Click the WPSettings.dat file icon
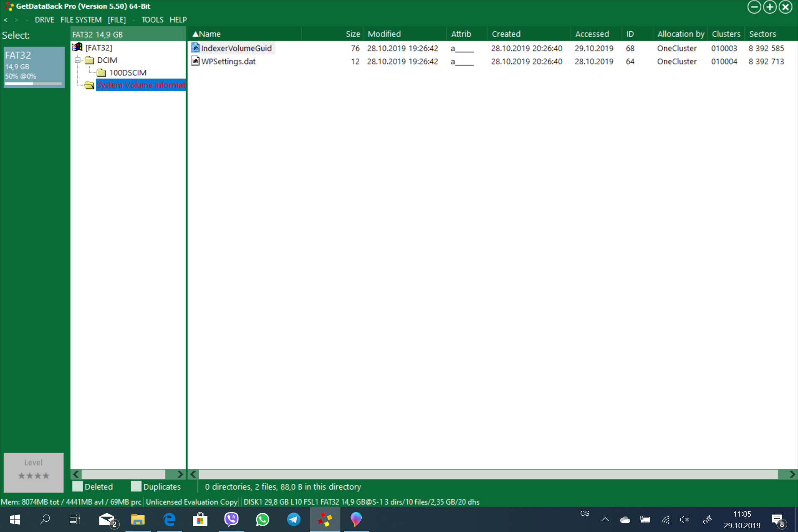 (x=195, y=62)
